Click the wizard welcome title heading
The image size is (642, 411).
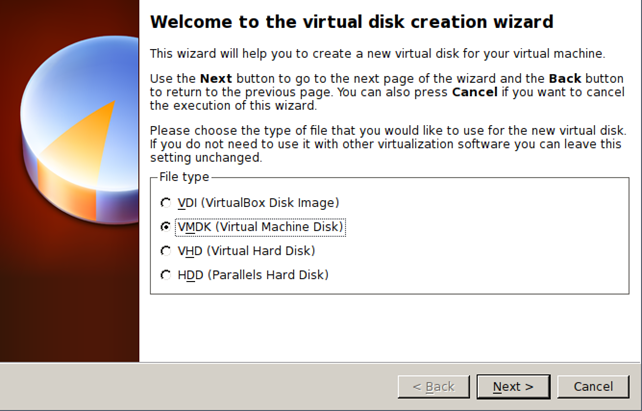click(351, 21)
